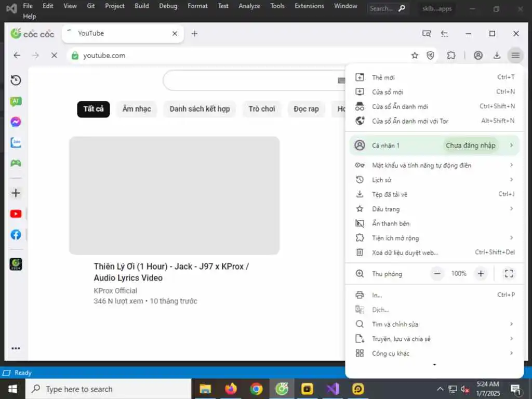Open the shield ad-block icon in address bar

pos(430,55)
